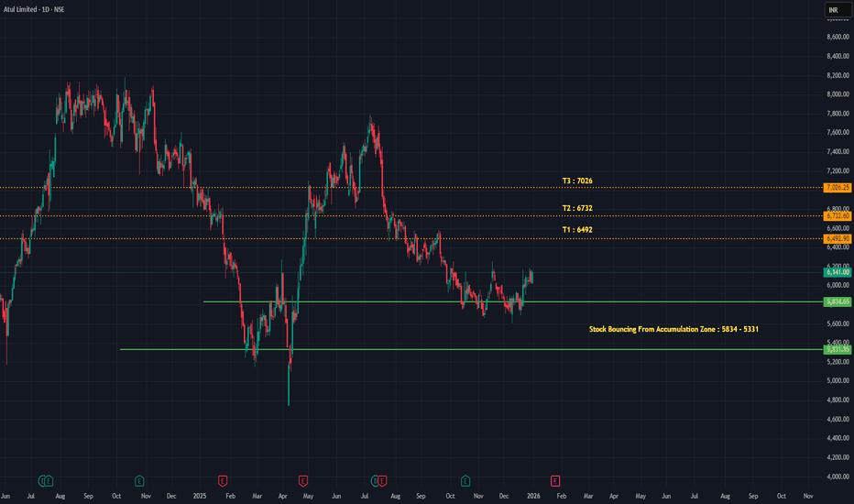Click the green earnings marker near November 2024
The image size is (854, 504).
pos(139,479)
